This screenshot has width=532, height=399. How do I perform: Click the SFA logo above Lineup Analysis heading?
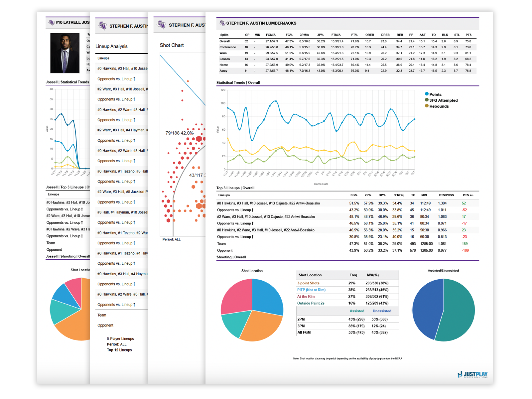(x=103, y=26)
